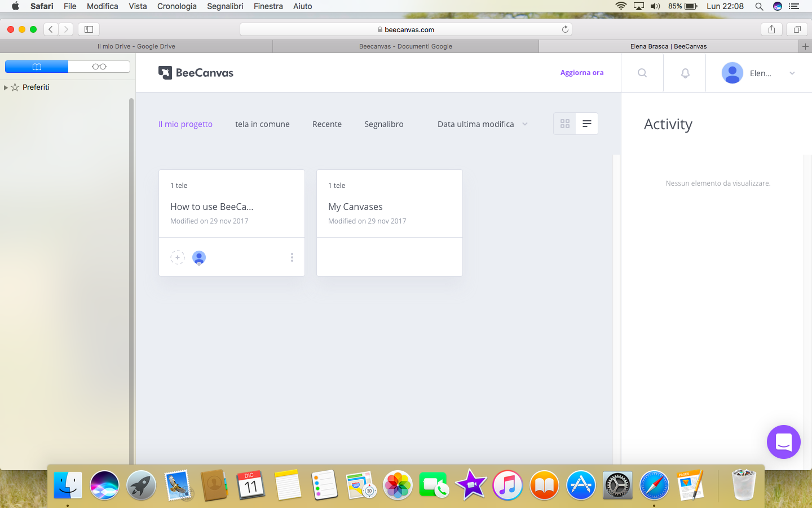Open the Wi-Fi status menu

point(621,6)
